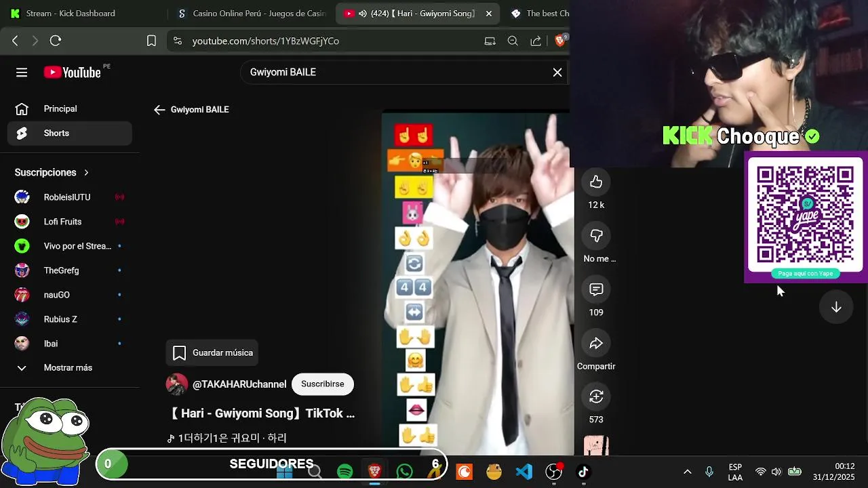Viewport: 868px width, 488px height.
Task: Open the sound thumbnail below Remix
Action: (x=596, y=446)
